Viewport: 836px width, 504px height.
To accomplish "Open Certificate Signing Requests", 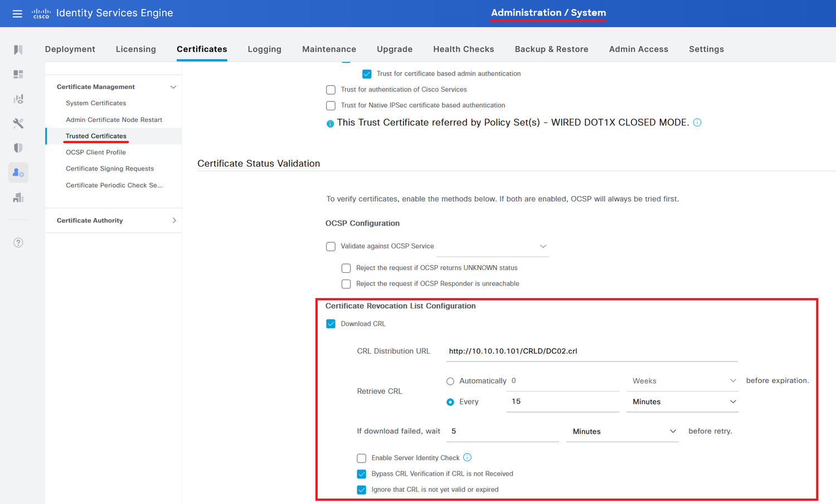I will (x=110, y=169).
